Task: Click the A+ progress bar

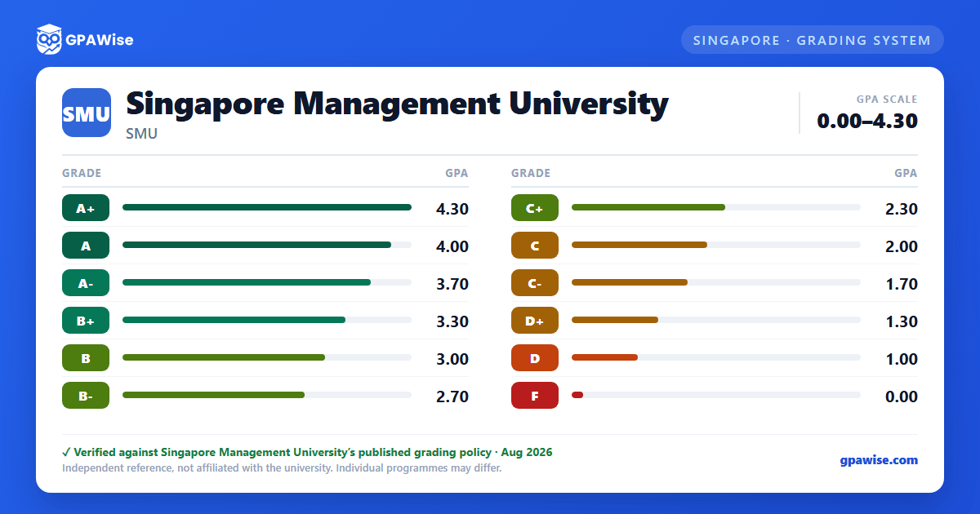Action: point(267,207)
